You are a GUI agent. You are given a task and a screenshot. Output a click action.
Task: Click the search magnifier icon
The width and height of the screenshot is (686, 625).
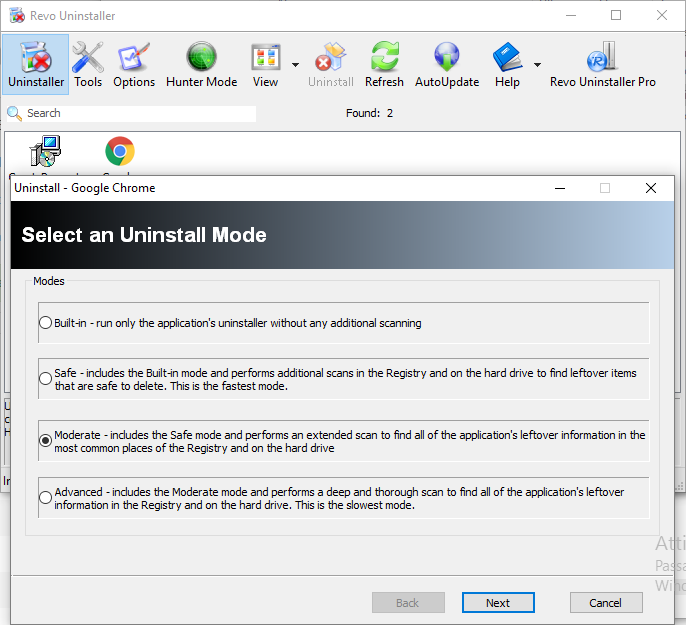pyautogui.click(x=14, y=113)
